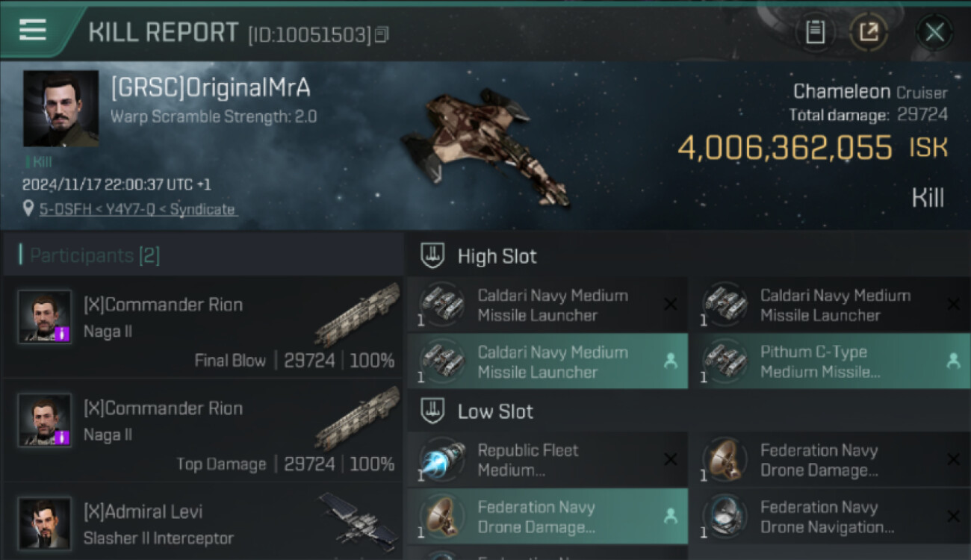Copy the kill report ID
The image size is (971, 560).
[382, 34]
